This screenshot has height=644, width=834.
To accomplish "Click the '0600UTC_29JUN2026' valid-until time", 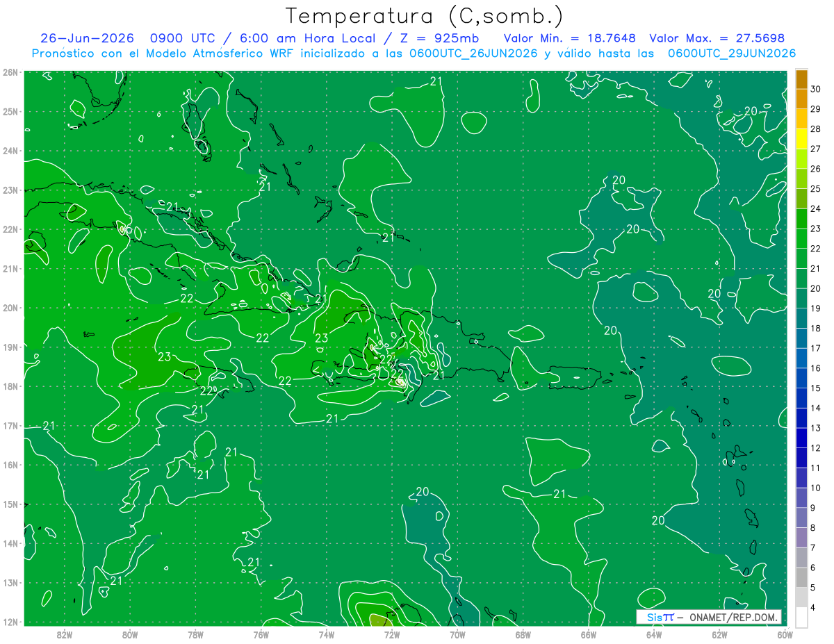I will tap(731, 53).
